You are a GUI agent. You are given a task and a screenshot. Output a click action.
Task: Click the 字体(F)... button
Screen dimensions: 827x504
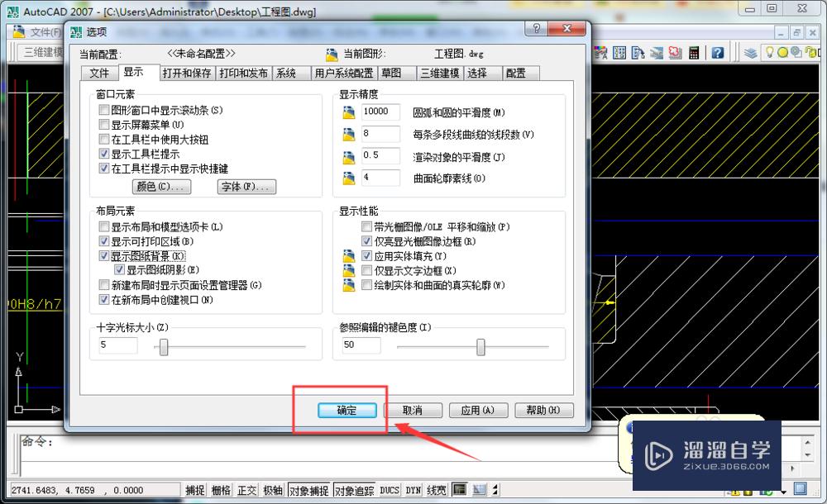tap(246, 187)
